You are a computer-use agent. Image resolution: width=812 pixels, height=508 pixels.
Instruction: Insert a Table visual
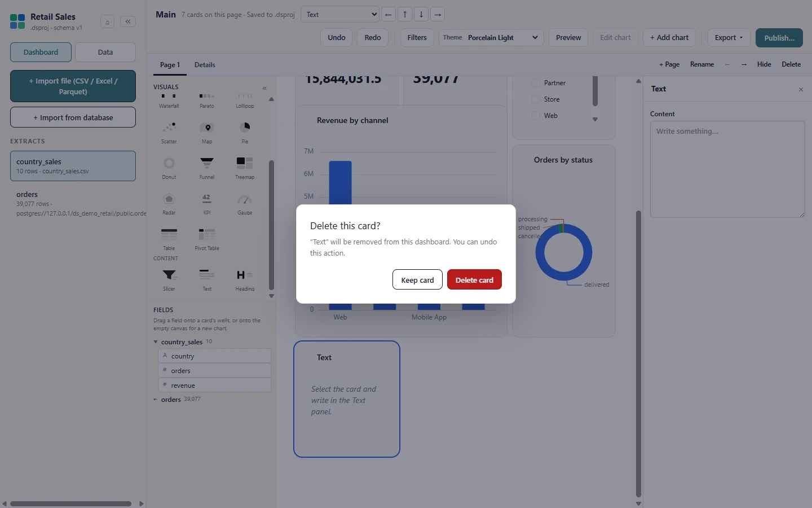tap(169, 239)
